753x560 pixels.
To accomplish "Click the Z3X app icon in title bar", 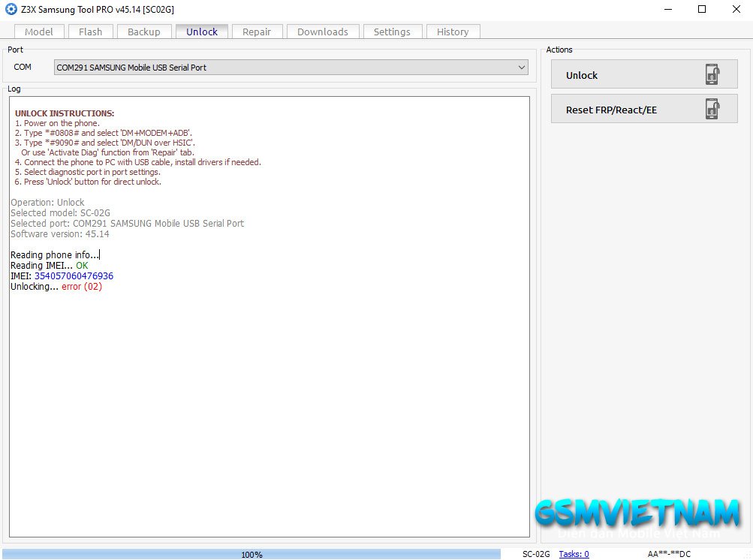I will pyautogui.click(x=11, y=9).
